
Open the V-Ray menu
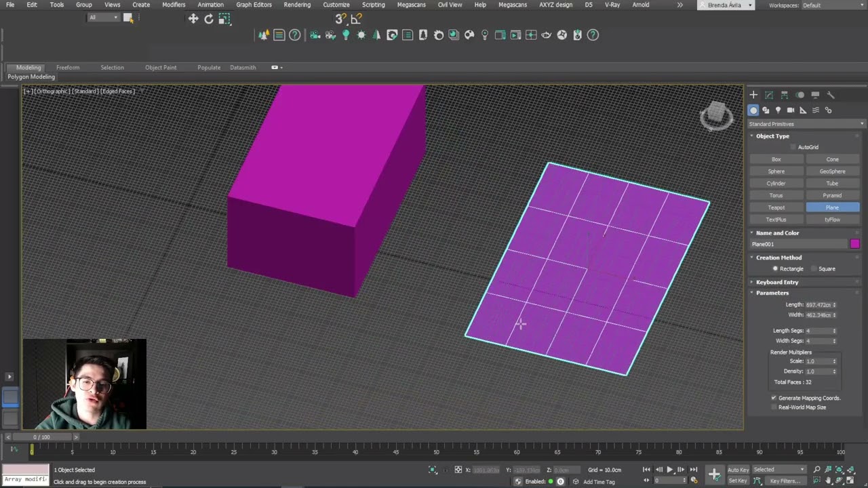612,5
